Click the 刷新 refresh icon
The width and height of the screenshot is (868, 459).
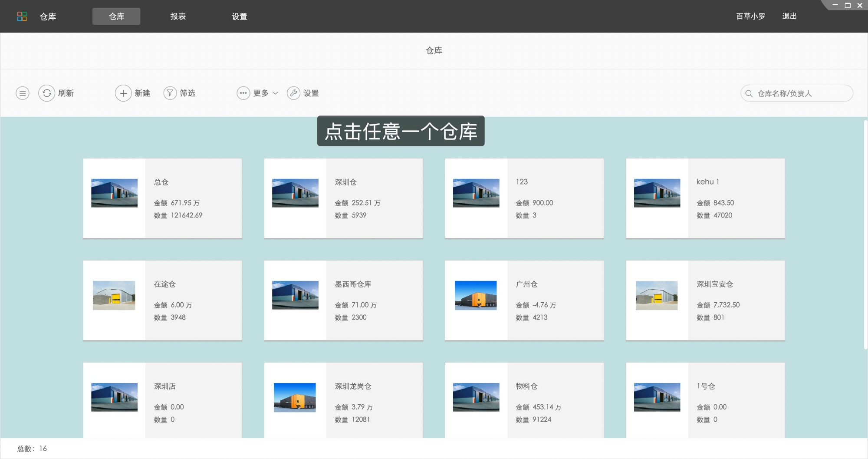[x=47, y=93]
